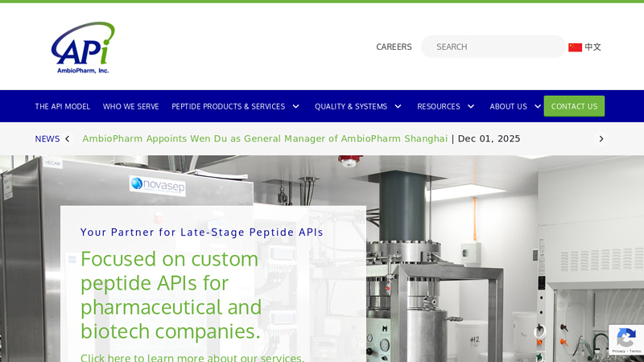
Task: Click the reCAPTCHA badge
Action: [626, 340]
